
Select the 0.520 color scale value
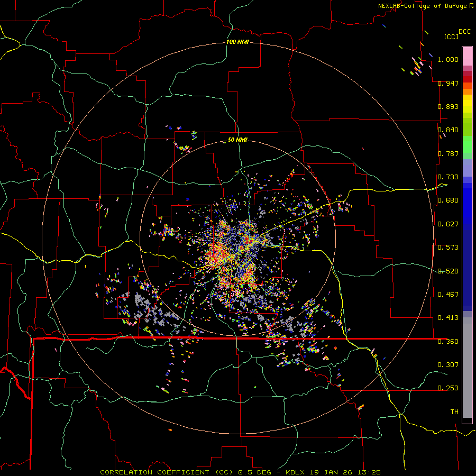pyautogui.click(x=448, y=271)
